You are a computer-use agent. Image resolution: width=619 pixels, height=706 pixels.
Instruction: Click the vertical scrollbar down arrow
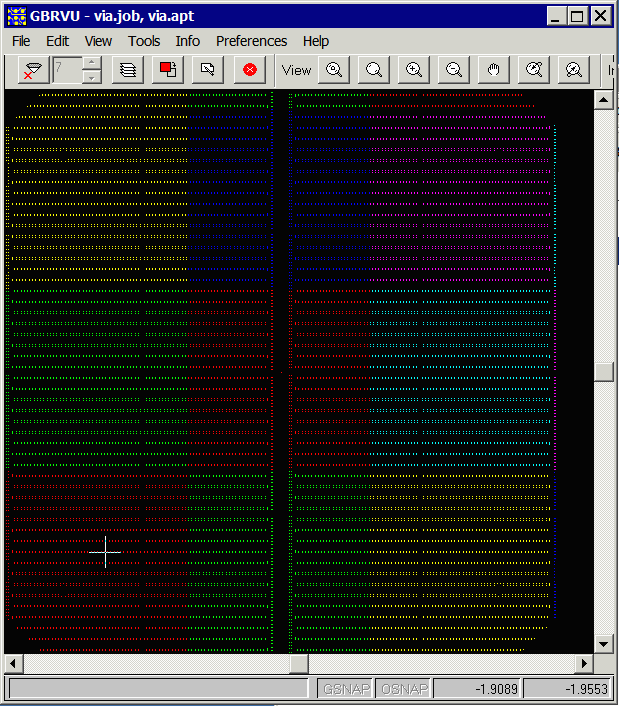click(604, 644)
